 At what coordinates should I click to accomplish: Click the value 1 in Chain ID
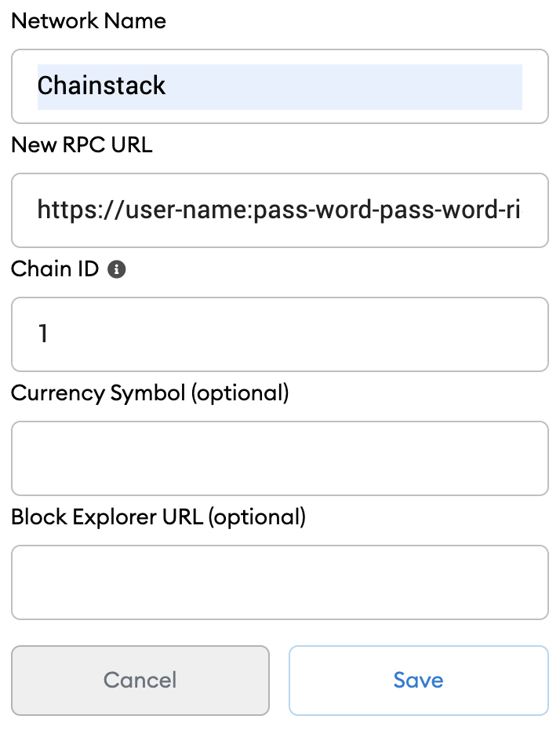[x=43, y=334]
